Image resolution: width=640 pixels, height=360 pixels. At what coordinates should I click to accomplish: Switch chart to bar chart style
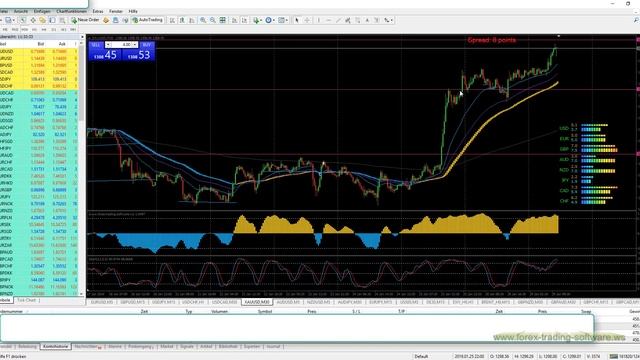pos(172,20)
